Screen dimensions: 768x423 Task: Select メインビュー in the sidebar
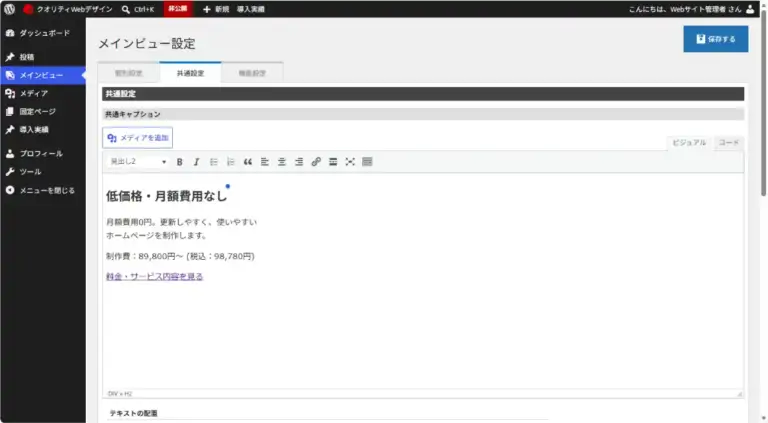[x=43, y=75]
